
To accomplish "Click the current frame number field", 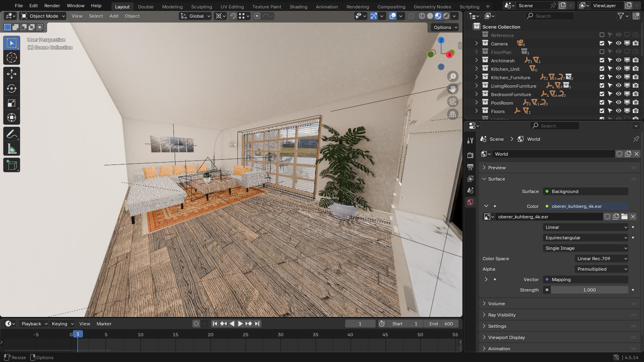I will coord(360,324).
